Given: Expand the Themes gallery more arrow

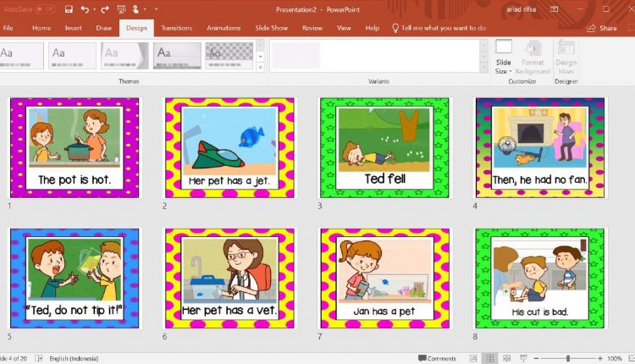Looking at the screenshot, I should point(260,68).
